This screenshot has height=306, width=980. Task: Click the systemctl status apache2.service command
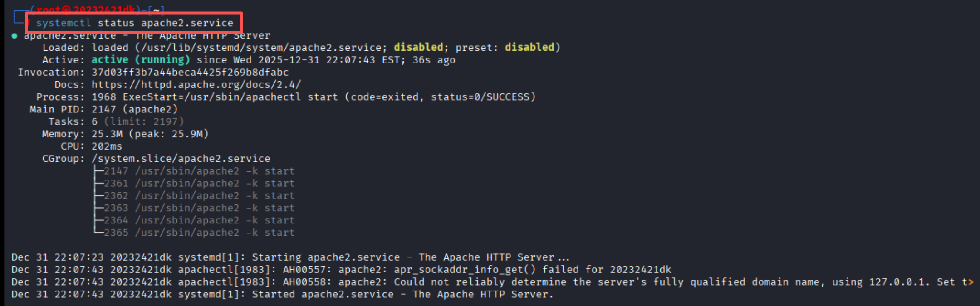tap(134, 23)
